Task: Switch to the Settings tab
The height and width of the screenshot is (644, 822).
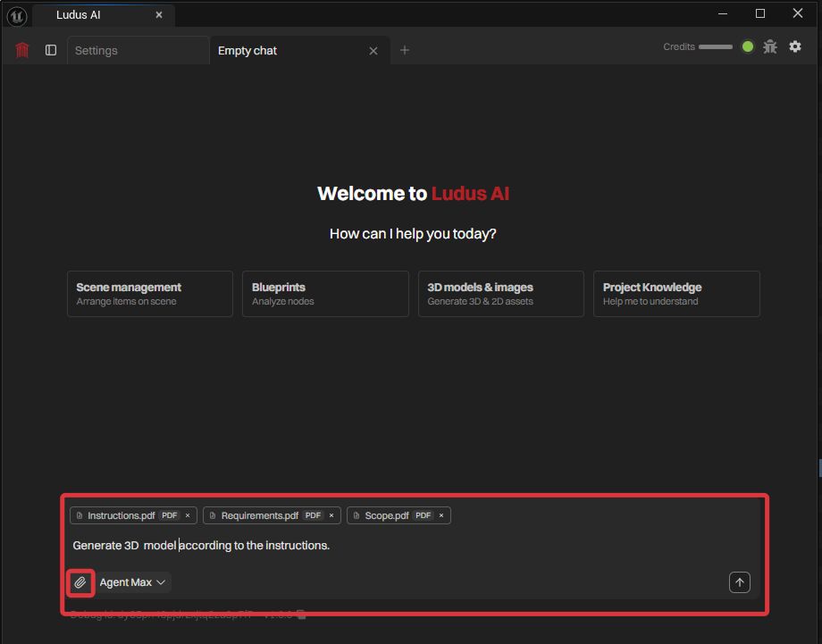Action: (x=138, y=50)
